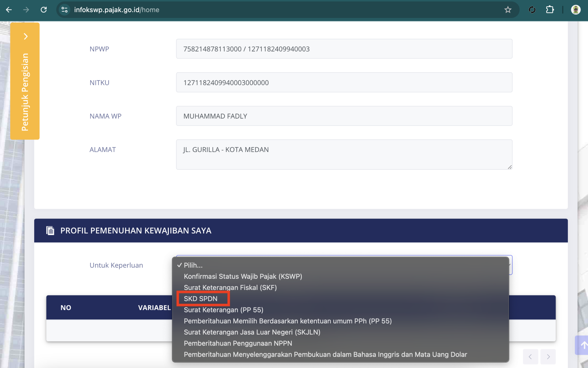
Task: Click the browser address bar
Action: tap(201, 9)
